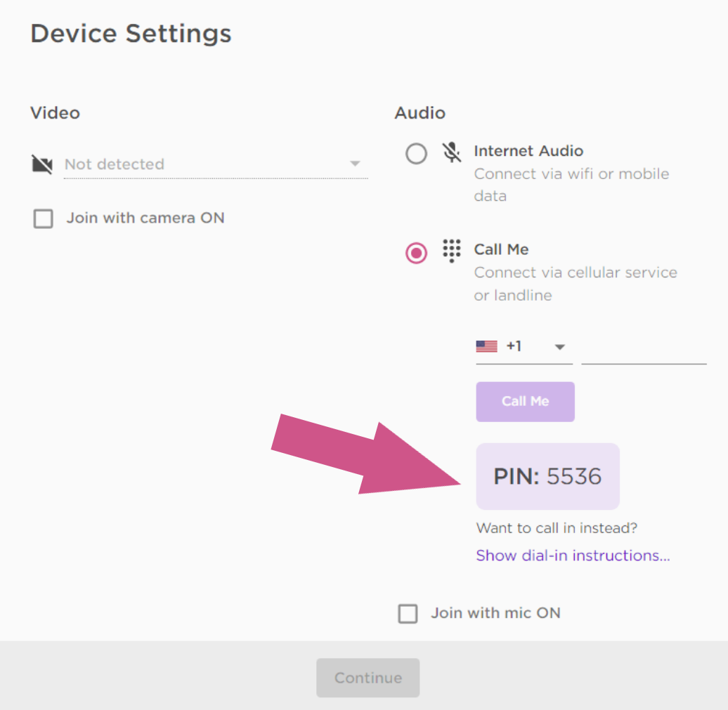Screen dimensions: 728x710
Task: Click the phone number input field
Action: coord(644,349)
